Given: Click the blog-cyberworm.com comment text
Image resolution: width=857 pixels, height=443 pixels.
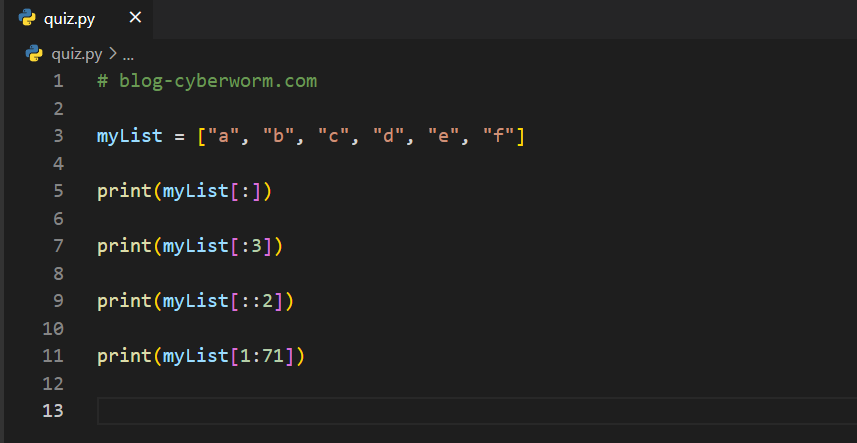Looking at the screenshot, I should (218, 81).
